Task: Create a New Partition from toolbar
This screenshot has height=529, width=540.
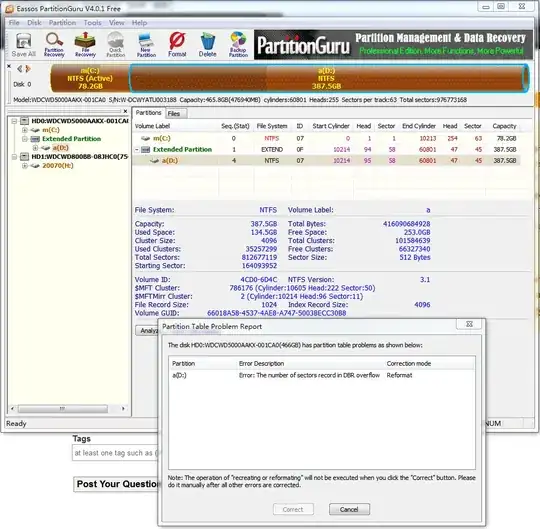Action: click(x=146, y=45)
